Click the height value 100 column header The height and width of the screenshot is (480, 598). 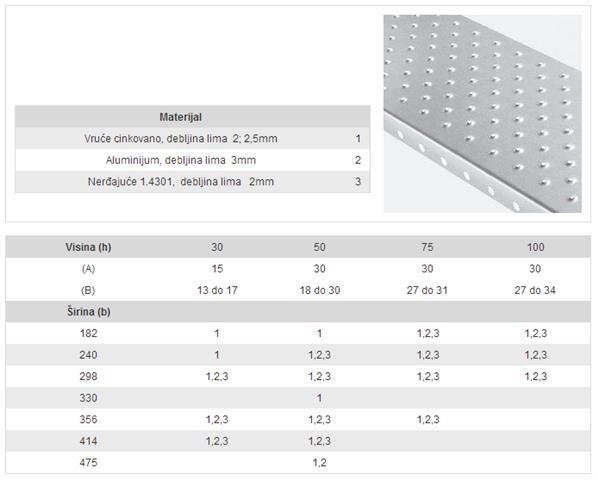pyautogui.click(x=535, y=247)
